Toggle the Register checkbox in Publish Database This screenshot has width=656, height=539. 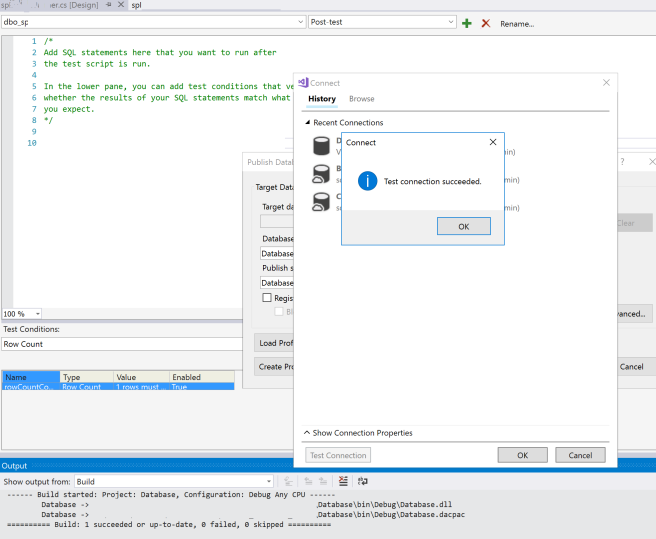coord(267,298)
